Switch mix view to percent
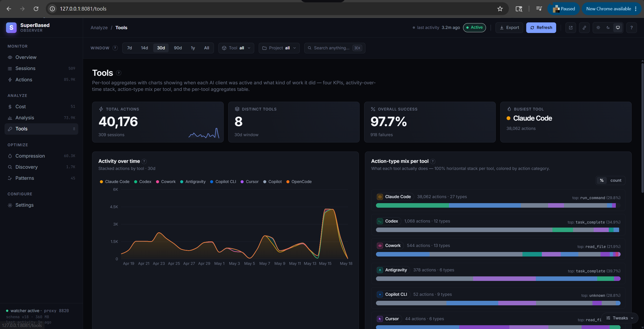The height and width of the screenshot is (329, 644). (602, 180)
